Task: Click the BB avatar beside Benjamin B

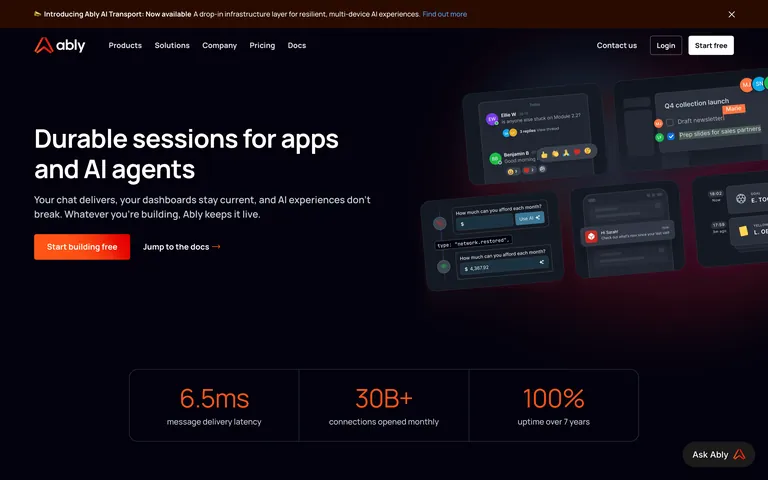Action: 495,159
